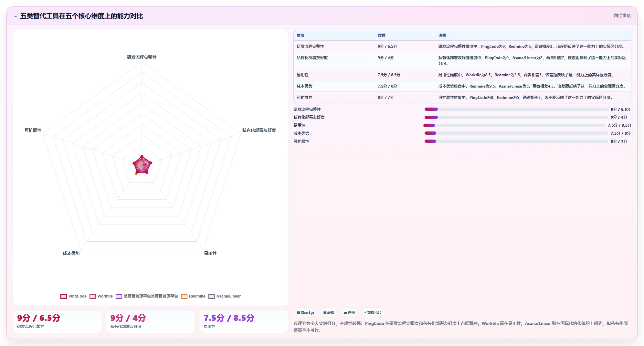Click the 私有化部署友好度 radar axis label
Image resolution: width=644 pixels, height=346 pixels.
[x=259, y=130]
